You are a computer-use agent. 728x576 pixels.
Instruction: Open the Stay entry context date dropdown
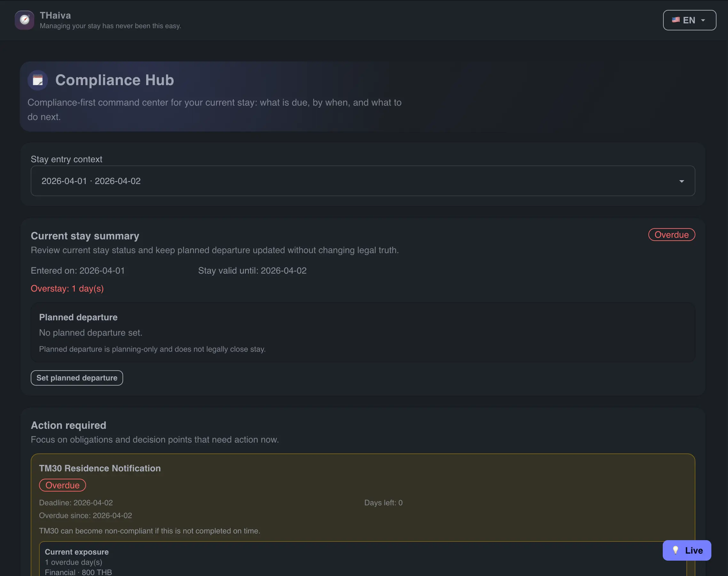point(362,181)
